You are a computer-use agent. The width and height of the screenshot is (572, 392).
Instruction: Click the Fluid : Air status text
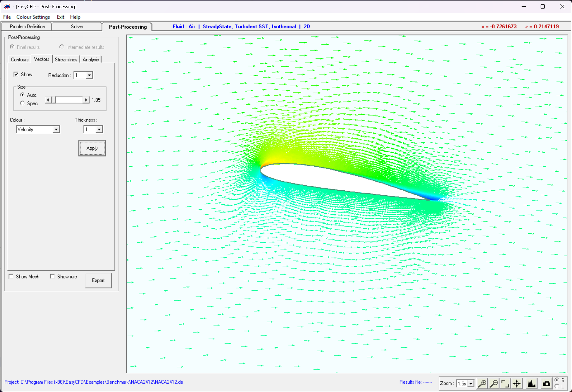184,26
